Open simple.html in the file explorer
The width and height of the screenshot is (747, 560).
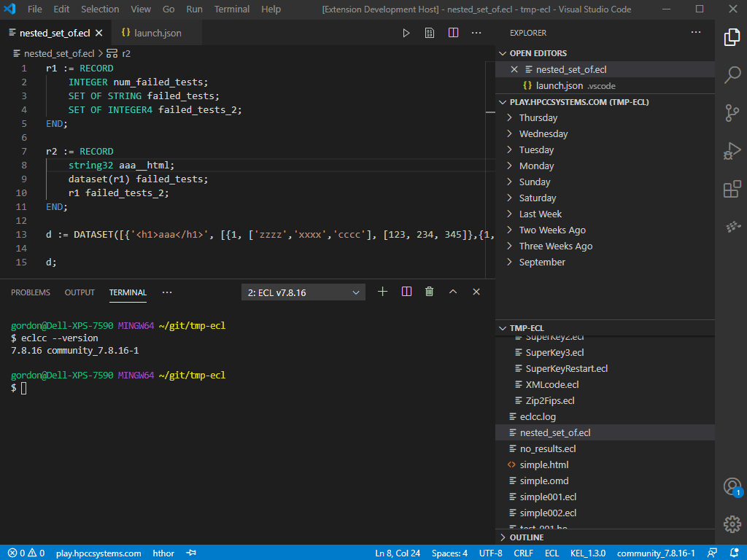point(543,465)
